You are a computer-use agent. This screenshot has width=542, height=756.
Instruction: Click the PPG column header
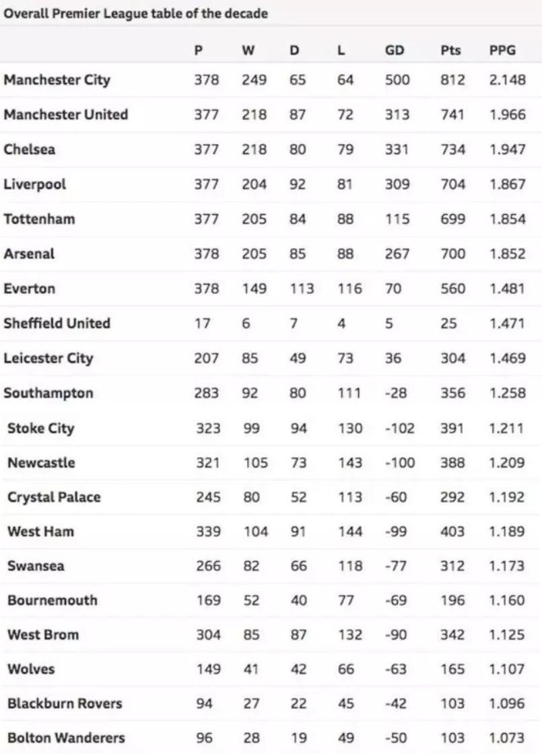(x=503, y=50)
